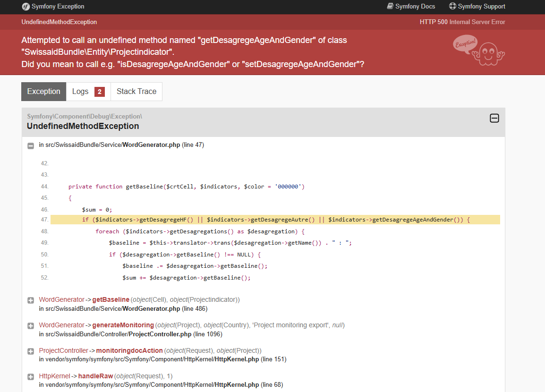The width and height of the screenshot is (545, 392).
Task: Click the highlighted code line 47
Action: tap(275, 220)
